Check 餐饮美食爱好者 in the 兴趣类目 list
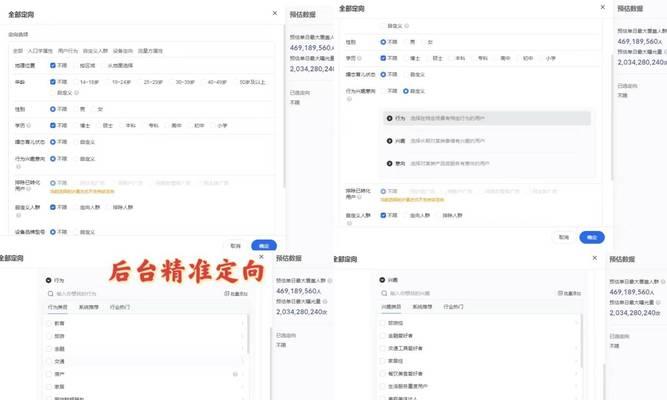The image size is (667, 400). coord(383,374)
